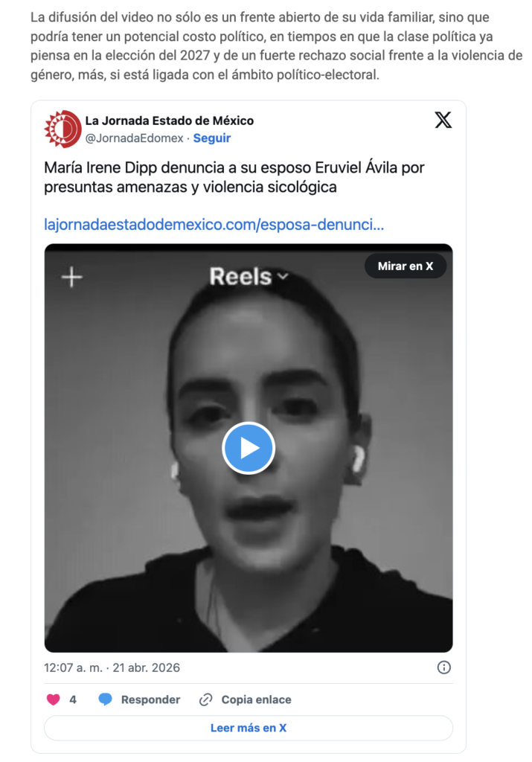
Task: Open the lajornadaestadodemexico.com article link
Action: pos(214,225)
